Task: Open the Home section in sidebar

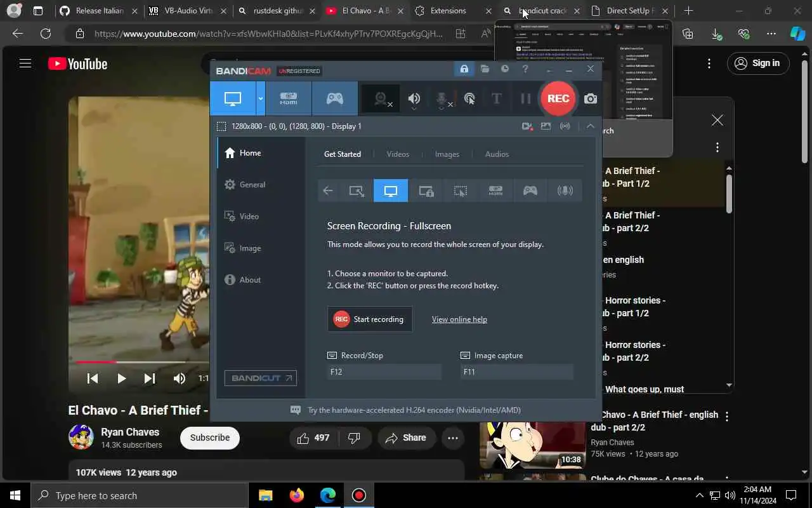Action: [261, 153]
